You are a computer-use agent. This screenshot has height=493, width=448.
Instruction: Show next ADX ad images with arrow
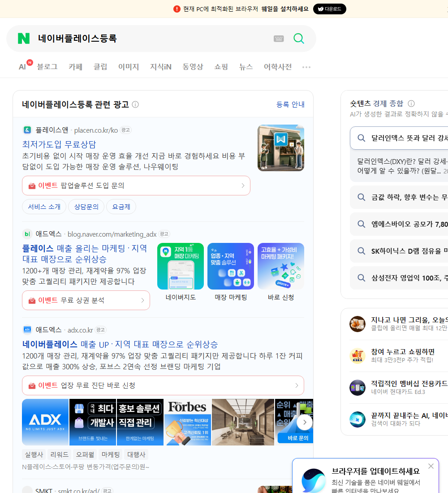tap(304, 422)
